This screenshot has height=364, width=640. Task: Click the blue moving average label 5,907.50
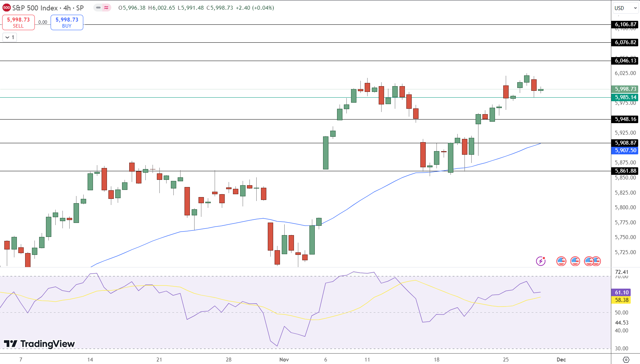click(625, 150)
